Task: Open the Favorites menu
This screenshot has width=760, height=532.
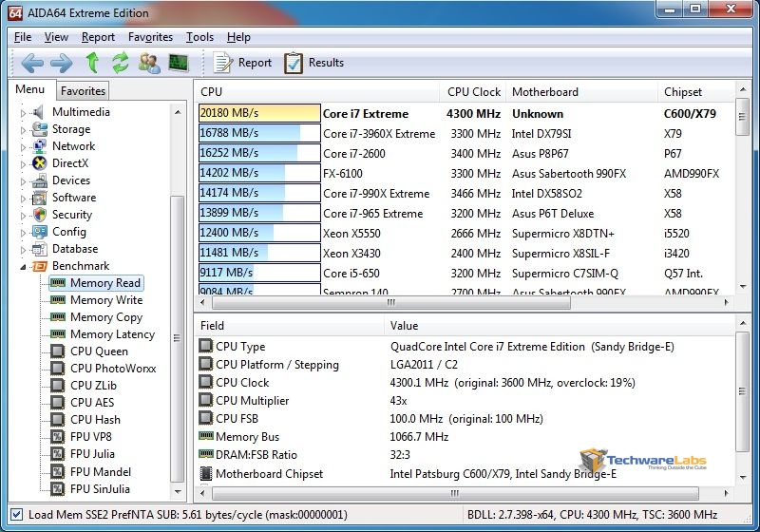Action: [x=150, y=37]
